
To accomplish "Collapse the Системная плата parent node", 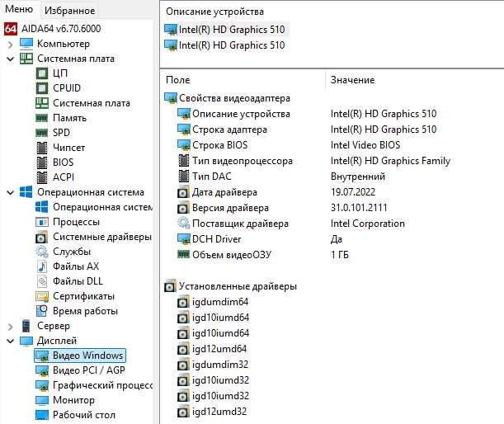I will click(x=10, y=59).
